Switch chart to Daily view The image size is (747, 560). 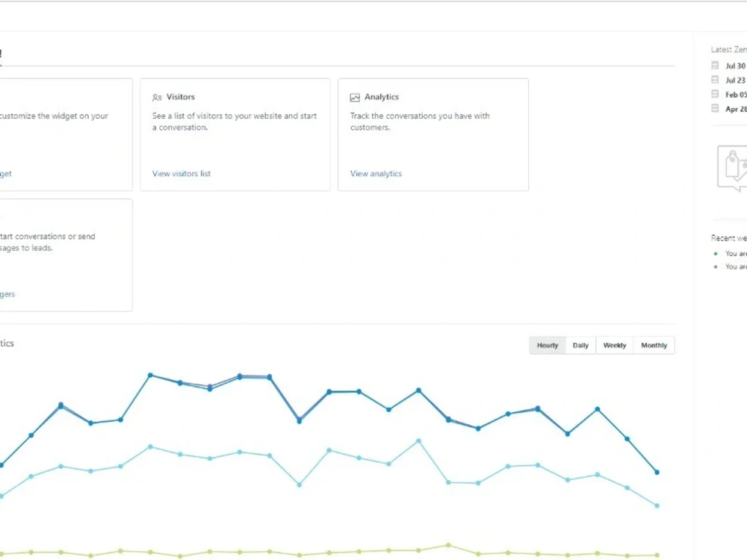coord(580,345)
